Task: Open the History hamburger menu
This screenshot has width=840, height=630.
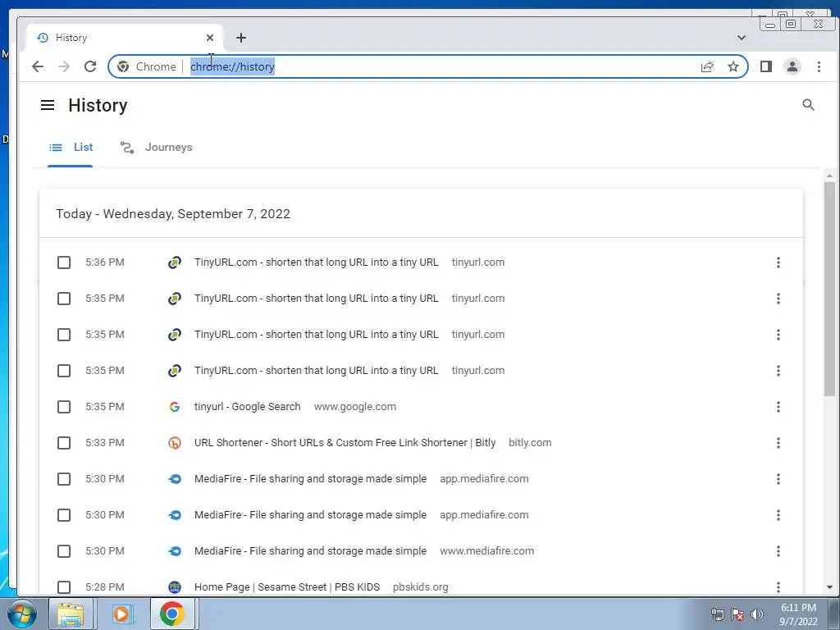Action: [48, 105]
